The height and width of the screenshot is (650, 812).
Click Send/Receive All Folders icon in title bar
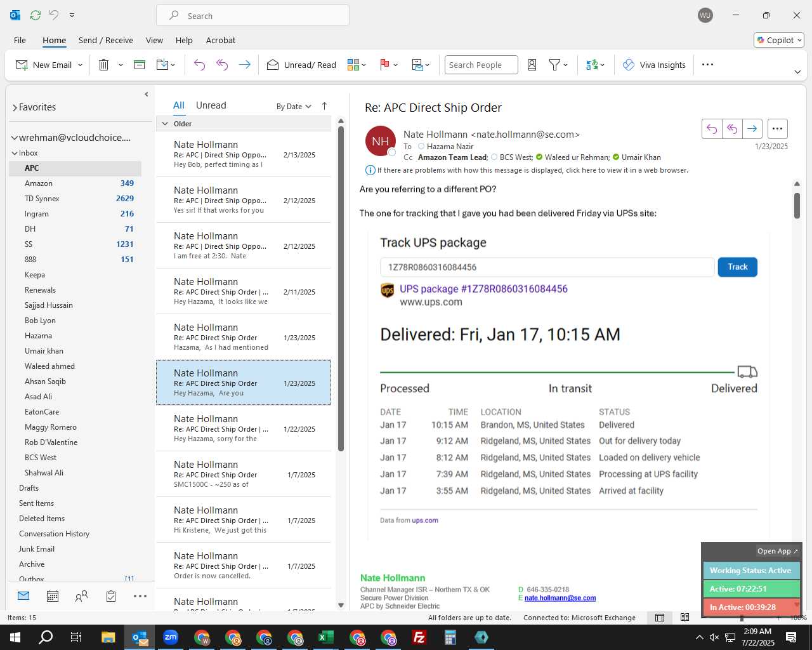[x=36, y=15]
